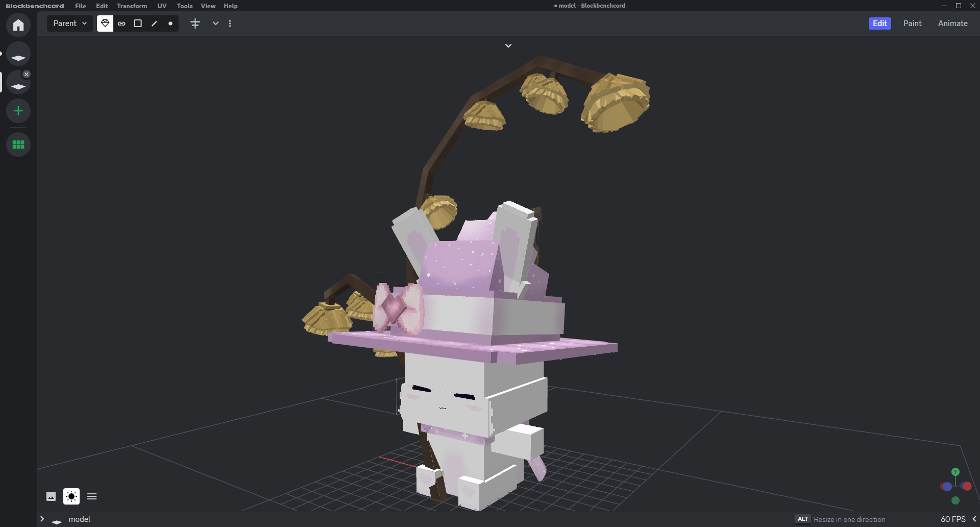The height and width of the screenshot is (527, 980).
Task: Close the active model tab in sidebar
Action: point(27,74)
